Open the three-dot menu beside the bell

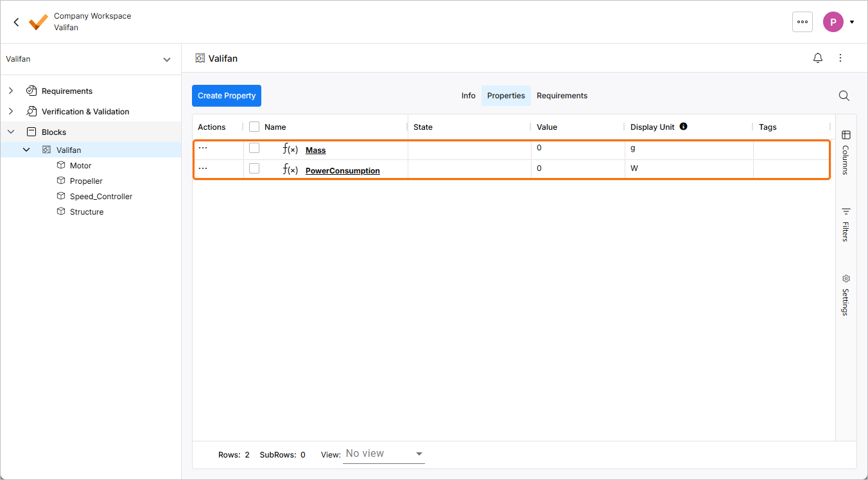[x=840, y=58]
